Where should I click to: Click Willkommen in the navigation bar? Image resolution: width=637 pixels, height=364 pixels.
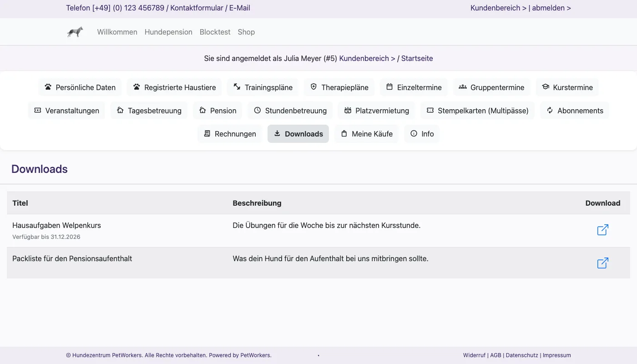[x=117, y=32]
